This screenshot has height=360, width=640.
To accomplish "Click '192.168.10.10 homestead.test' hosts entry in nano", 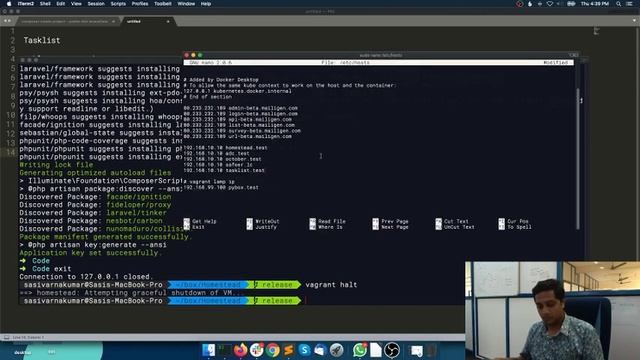I will pos(225,148).
